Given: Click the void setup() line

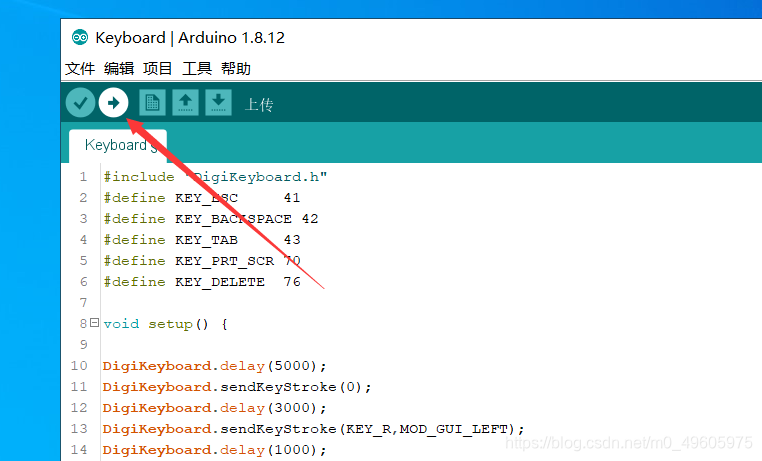Looking at the screenshot, I should pyautogui.click(x=166, y=324).
